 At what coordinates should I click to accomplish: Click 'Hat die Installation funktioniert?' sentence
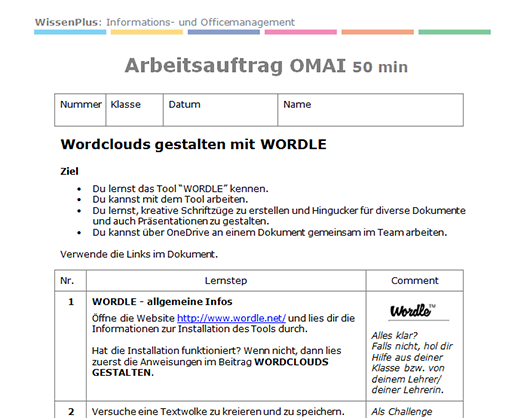coord(166,351)
